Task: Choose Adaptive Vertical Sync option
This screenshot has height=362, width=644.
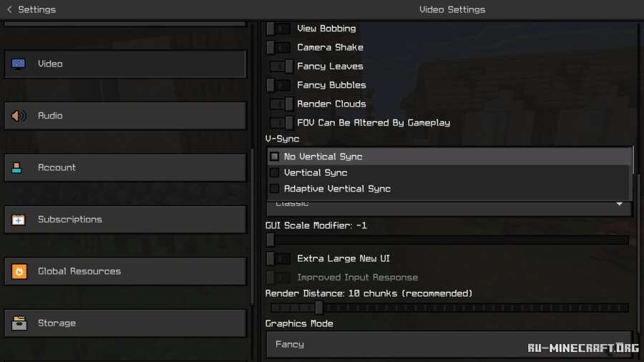Action: pos(336,189)
